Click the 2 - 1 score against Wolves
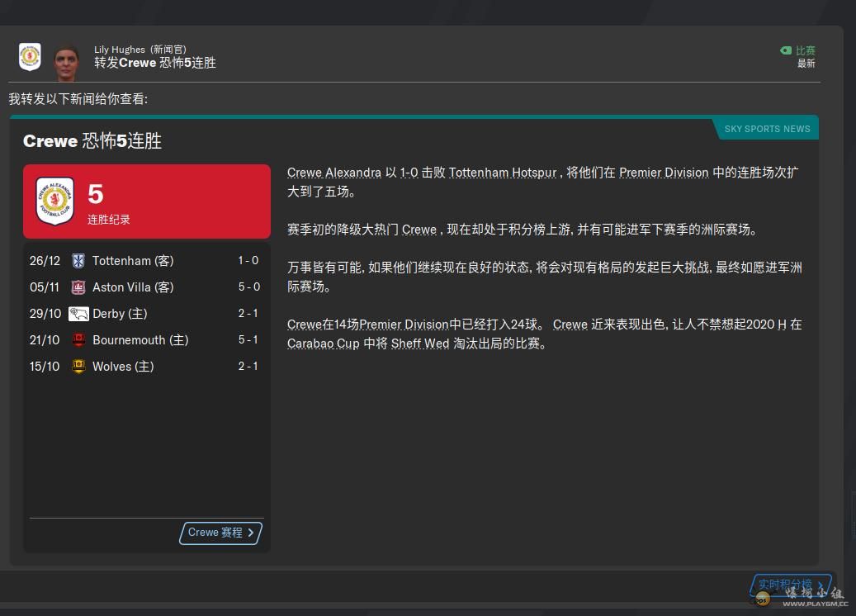 [x=248, y=366]
